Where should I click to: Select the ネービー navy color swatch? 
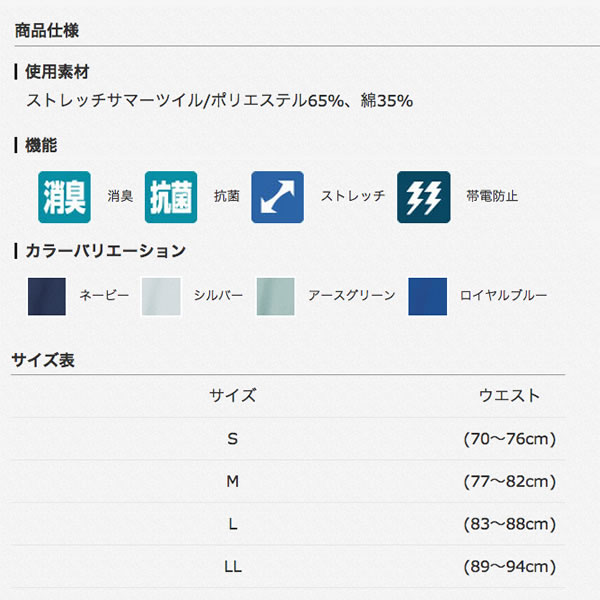tap(47, 297)
